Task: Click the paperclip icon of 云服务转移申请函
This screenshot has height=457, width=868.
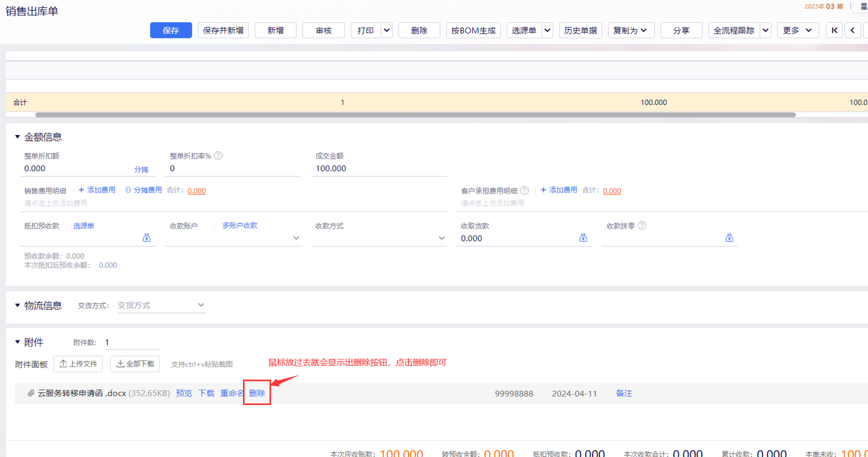Action: pos(32,393)
